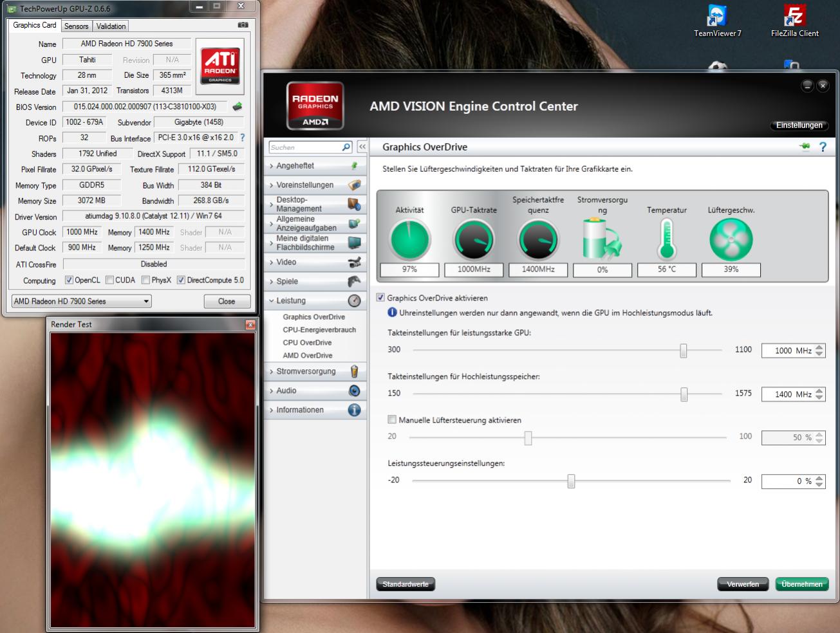Click Standardwerte button
Screen dimensions: 840x633
406,584
